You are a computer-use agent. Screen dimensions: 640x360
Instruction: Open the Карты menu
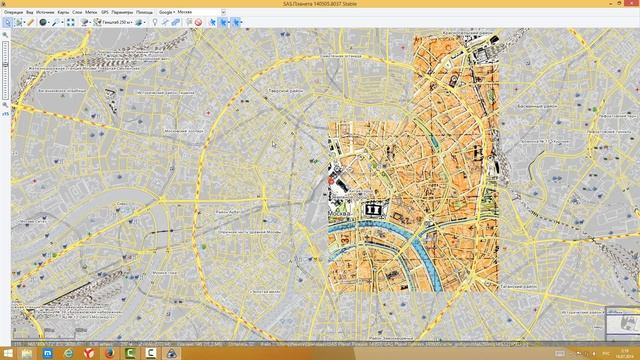[x=63, y=12]
